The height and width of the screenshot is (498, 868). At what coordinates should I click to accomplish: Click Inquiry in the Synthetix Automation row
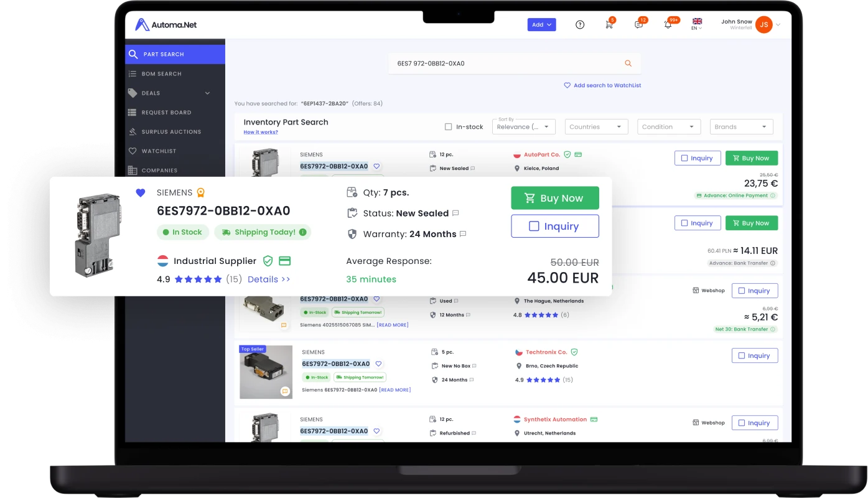[755, 423]
